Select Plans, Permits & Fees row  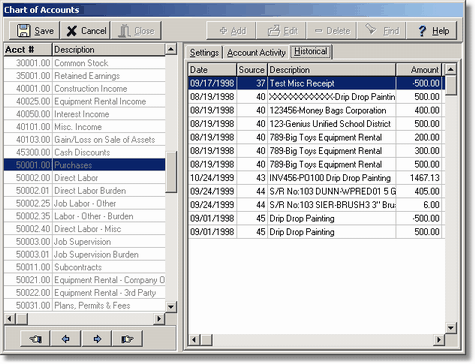coord(85,305)
